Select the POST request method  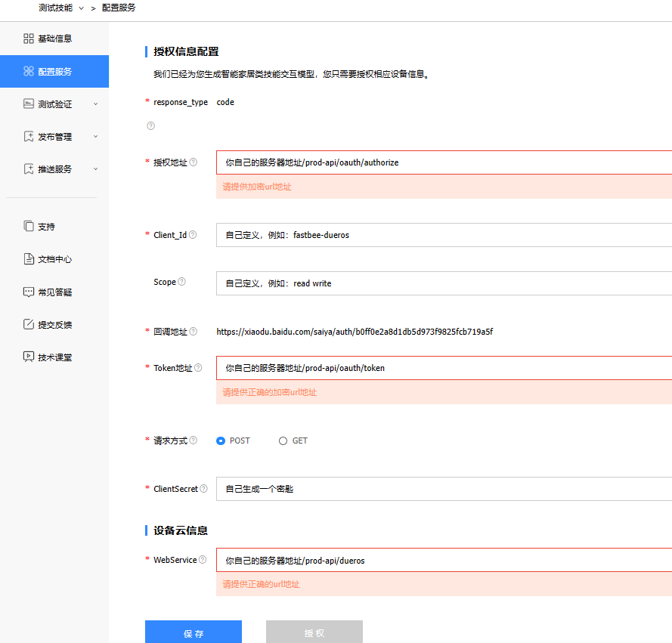221,441
